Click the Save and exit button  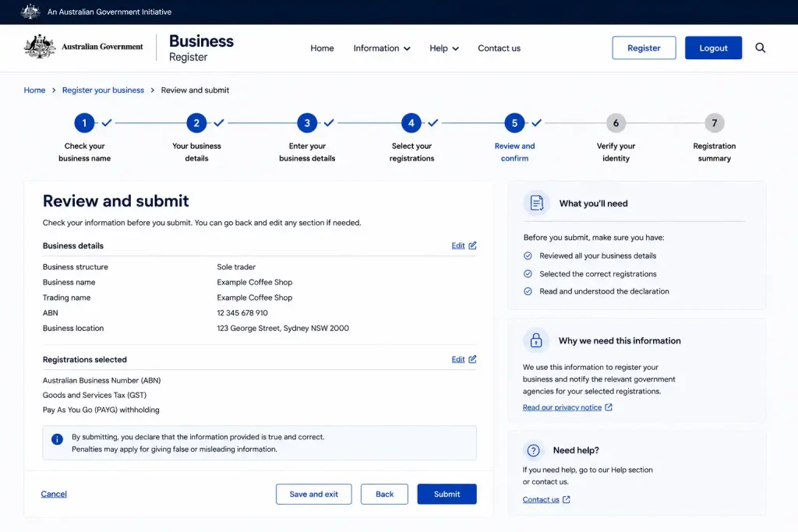[x=313, y=494]
